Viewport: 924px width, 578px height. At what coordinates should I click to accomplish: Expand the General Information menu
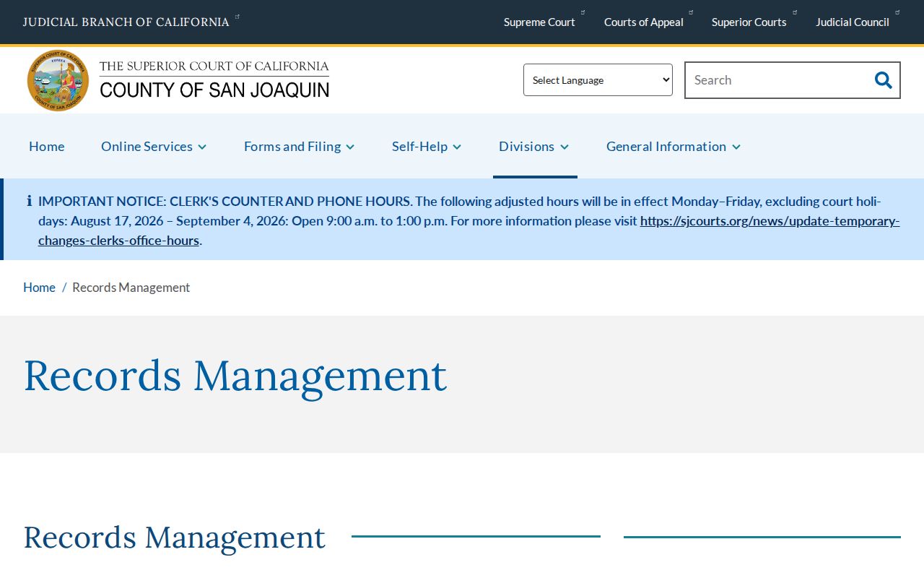click(x=674, y=146)
